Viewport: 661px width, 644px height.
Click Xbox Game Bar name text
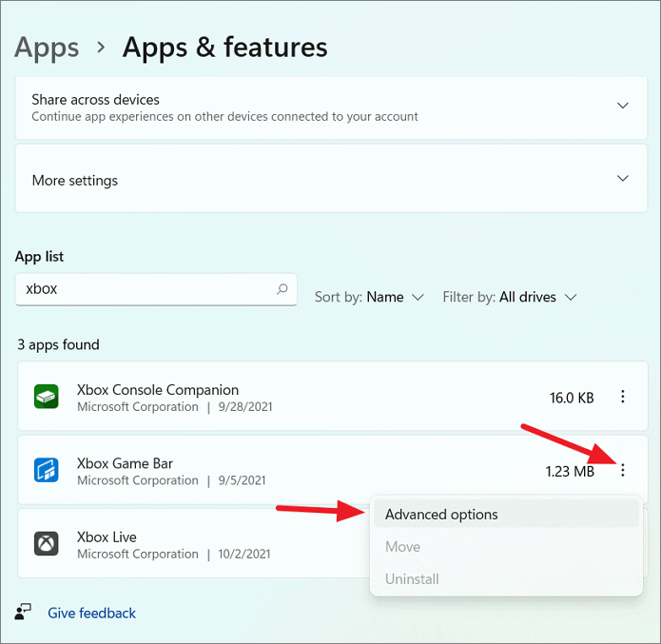point(125,463)
